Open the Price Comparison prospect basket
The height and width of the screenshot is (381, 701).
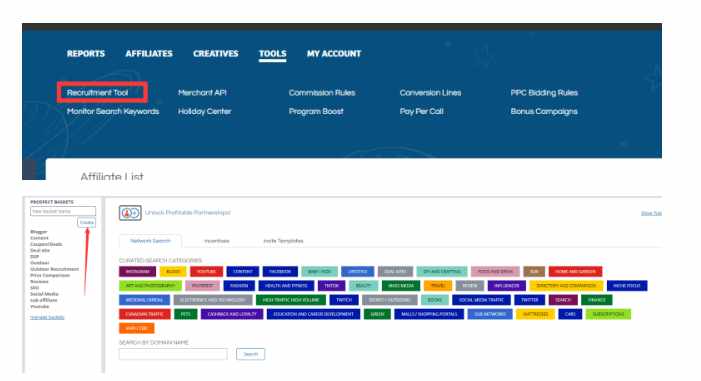click(x=50, y=275)
